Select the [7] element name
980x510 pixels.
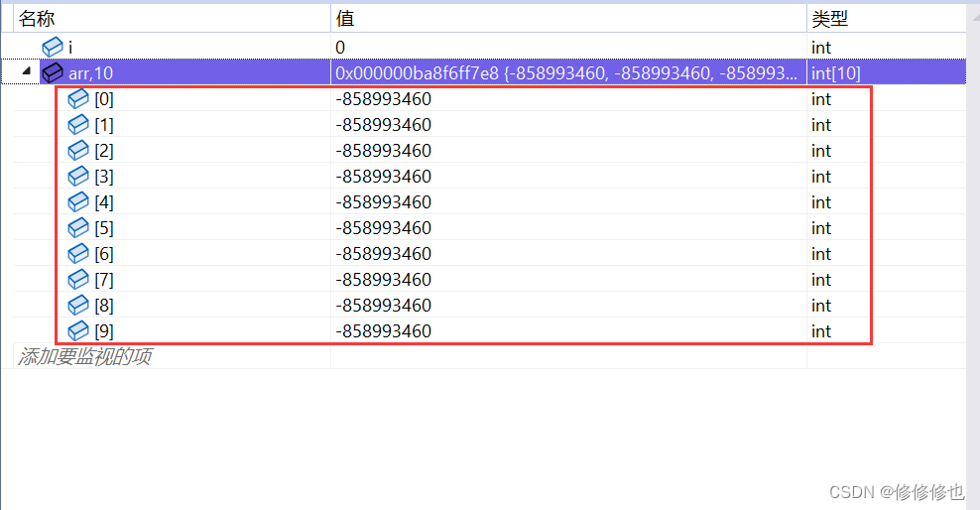[104, 280]
